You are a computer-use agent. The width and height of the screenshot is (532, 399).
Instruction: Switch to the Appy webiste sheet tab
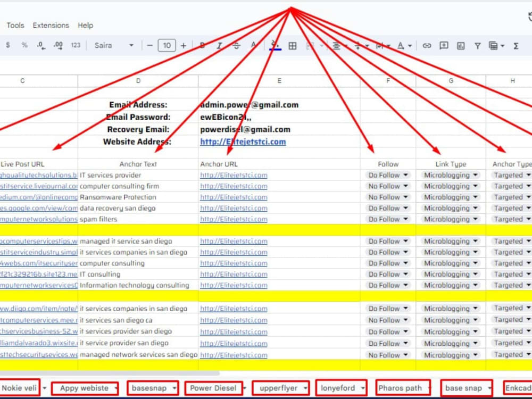click(85, 388)
